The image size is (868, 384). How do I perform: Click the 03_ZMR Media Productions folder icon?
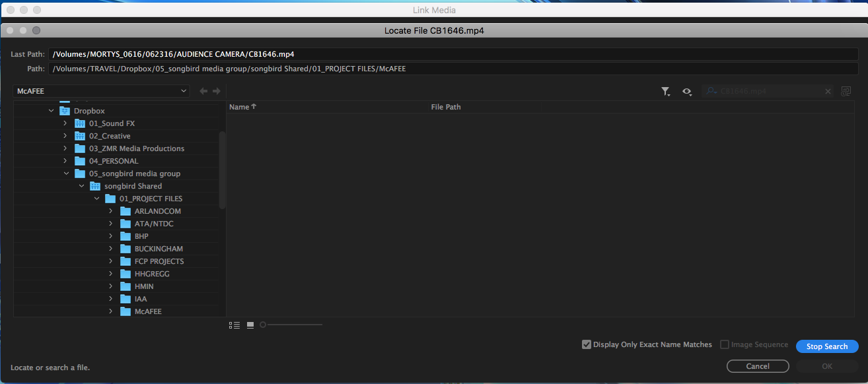[x=80, y=148]
